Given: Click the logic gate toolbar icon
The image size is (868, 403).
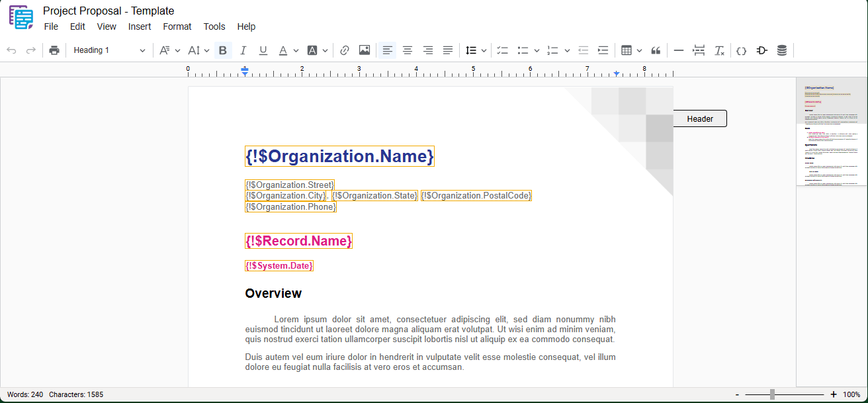Looking at the screenshot, I should tap(761, 50).
